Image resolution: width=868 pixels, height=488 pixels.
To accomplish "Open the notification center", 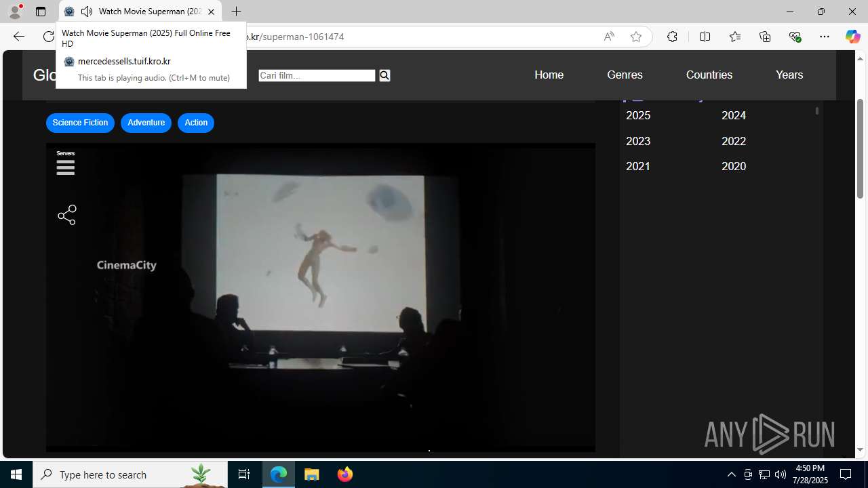I will 846,474.
